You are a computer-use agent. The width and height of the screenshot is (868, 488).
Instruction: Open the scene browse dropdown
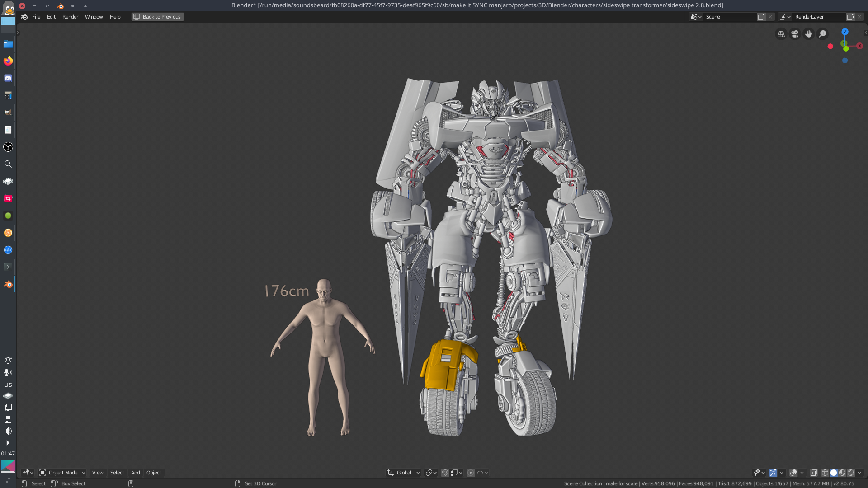coord(695,17)
